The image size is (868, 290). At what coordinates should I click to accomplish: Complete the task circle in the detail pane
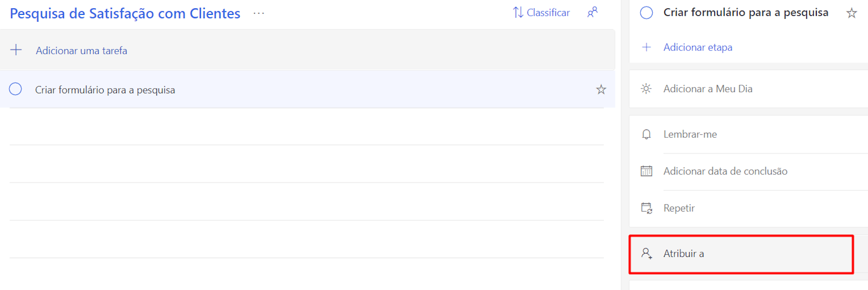coord(646,13)
